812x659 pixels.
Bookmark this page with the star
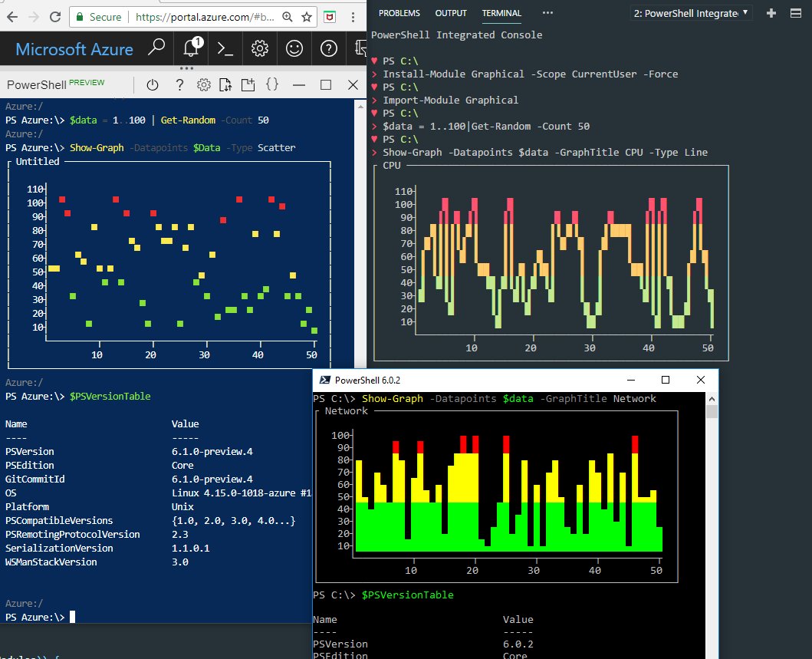click(x=307, y=17)
